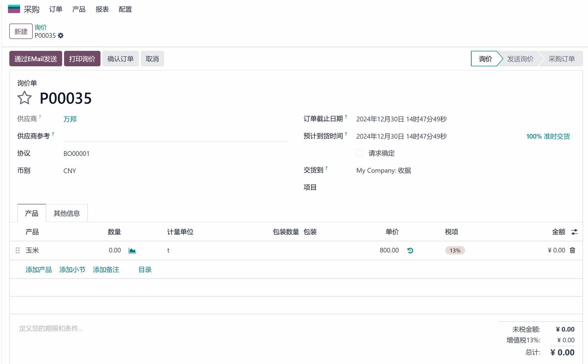Open the 产品 menu in top bar
This screenshot has height=364, width=588.
click(79, 9)
